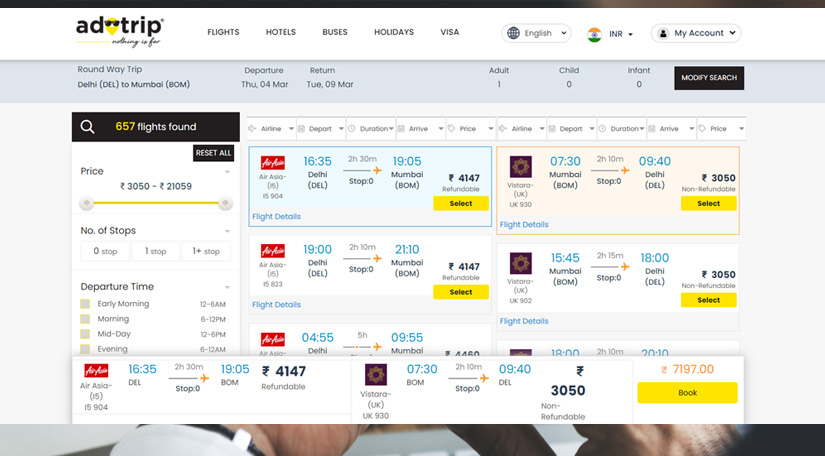Toggle the 1 stop filter
Viewport: 825px width, 456px height.
click(155, 251)
